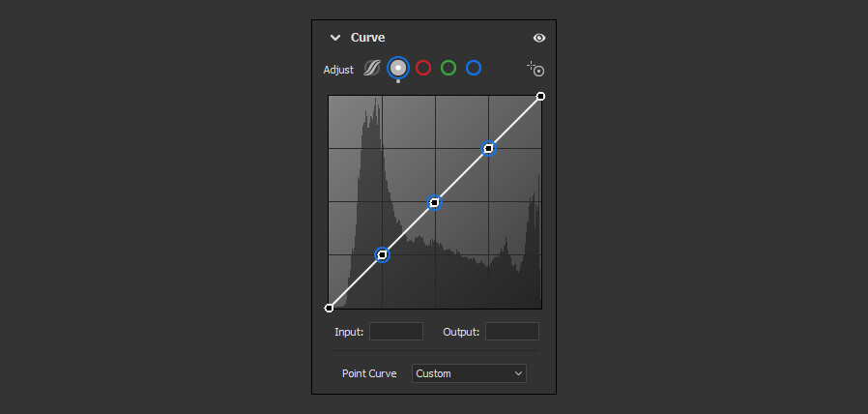
Task: Click the dropdown arrow beside Custom
Action: [x=518, y=373]
